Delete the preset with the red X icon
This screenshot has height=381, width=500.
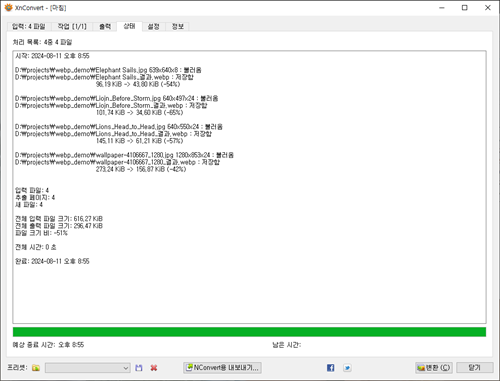click(x=154, y=368)
